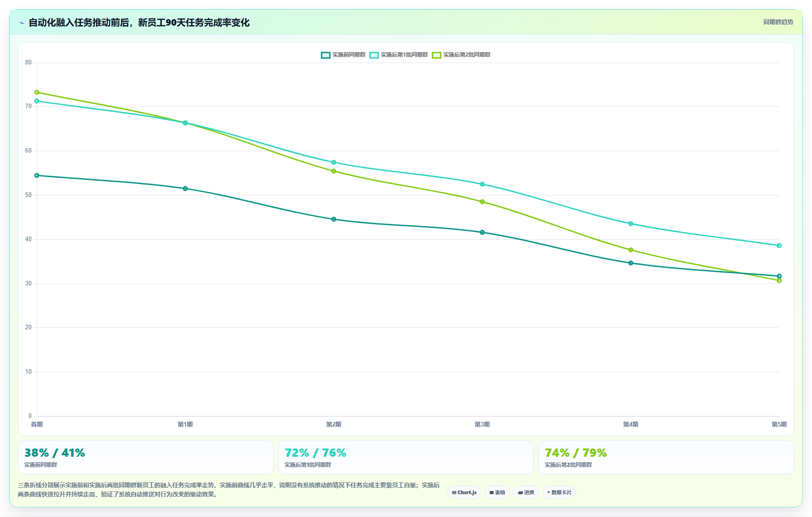Select the 进度 tag pill
812x517 pixels.
(x=526, y=492)
